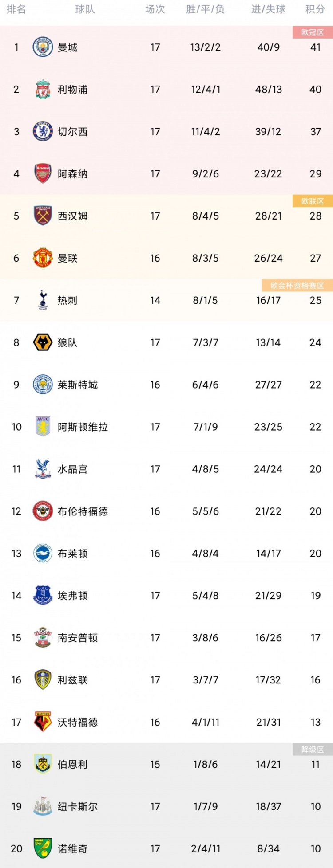Open the Watford club crest

(43, 722)
